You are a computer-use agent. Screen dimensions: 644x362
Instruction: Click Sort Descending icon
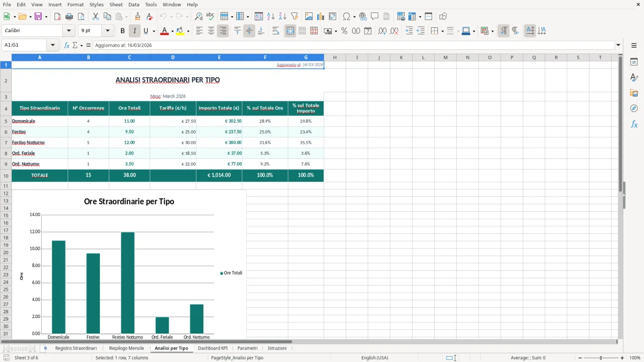click(x=283, y=17)
